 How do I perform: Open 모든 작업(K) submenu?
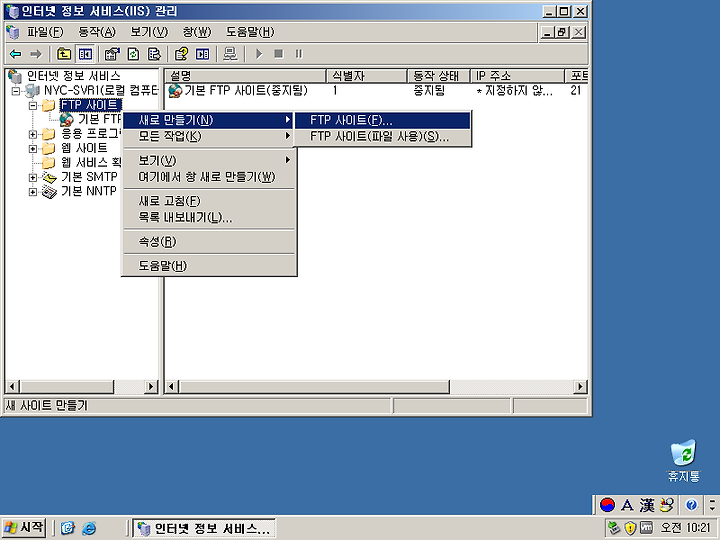[208, 136]
